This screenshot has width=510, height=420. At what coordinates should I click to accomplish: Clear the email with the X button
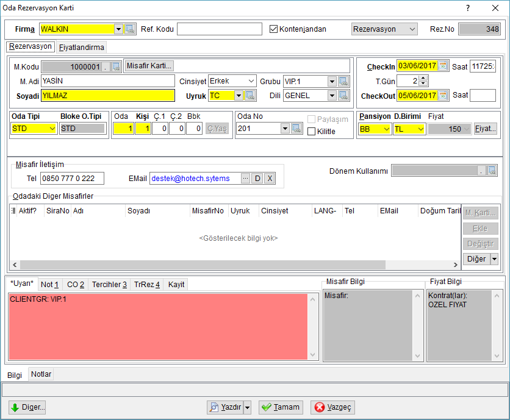pyautogui.click(x=270, y=178)
